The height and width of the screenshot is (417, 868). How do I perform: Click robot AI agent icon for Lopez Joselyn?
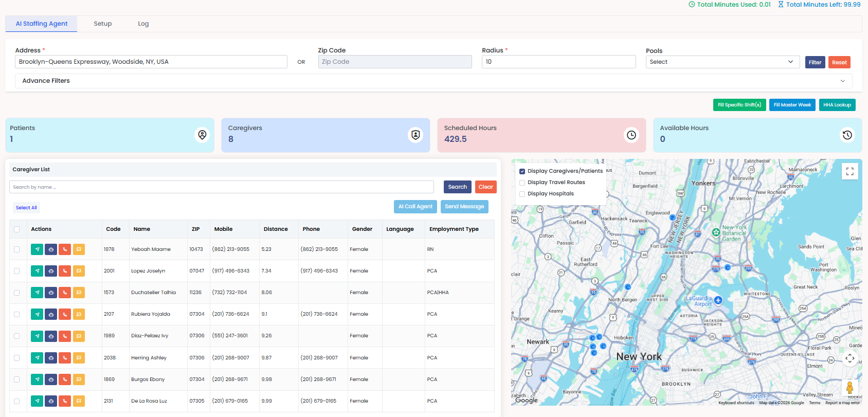point(51,271)
